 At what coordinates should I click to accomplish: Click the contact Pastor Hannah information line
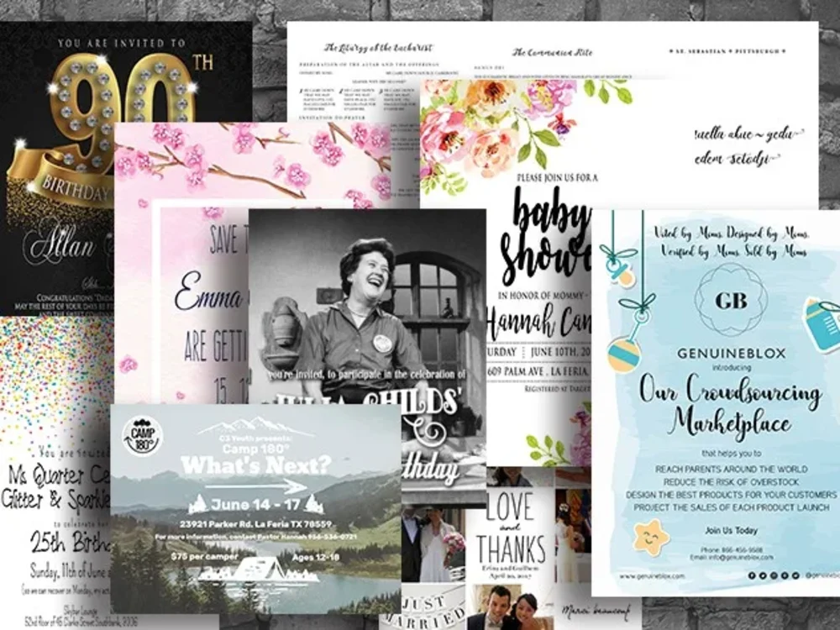click(x=256, y=536)
